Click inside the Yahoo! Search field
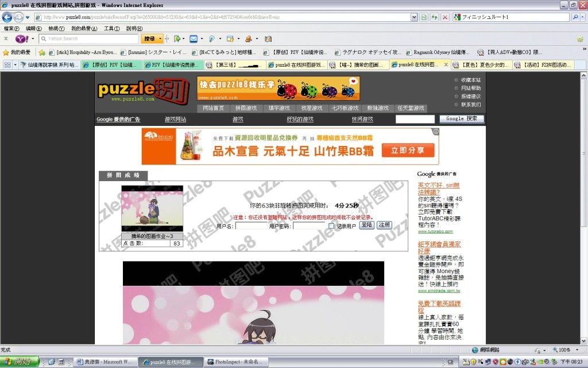This screenshot has height=368, width=588. (x=89, y=39)
